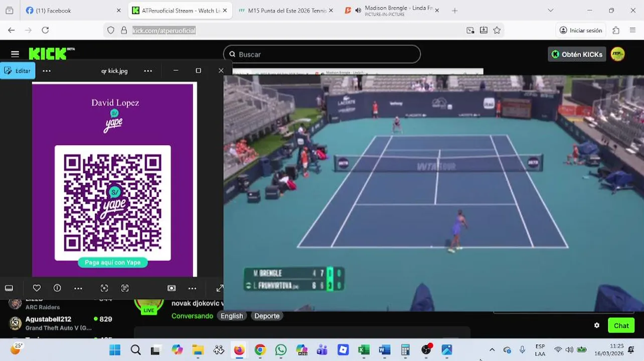Open the three-dots menu next to qr kick.jpg
The image size is (644, 361).
coord(148,71)
